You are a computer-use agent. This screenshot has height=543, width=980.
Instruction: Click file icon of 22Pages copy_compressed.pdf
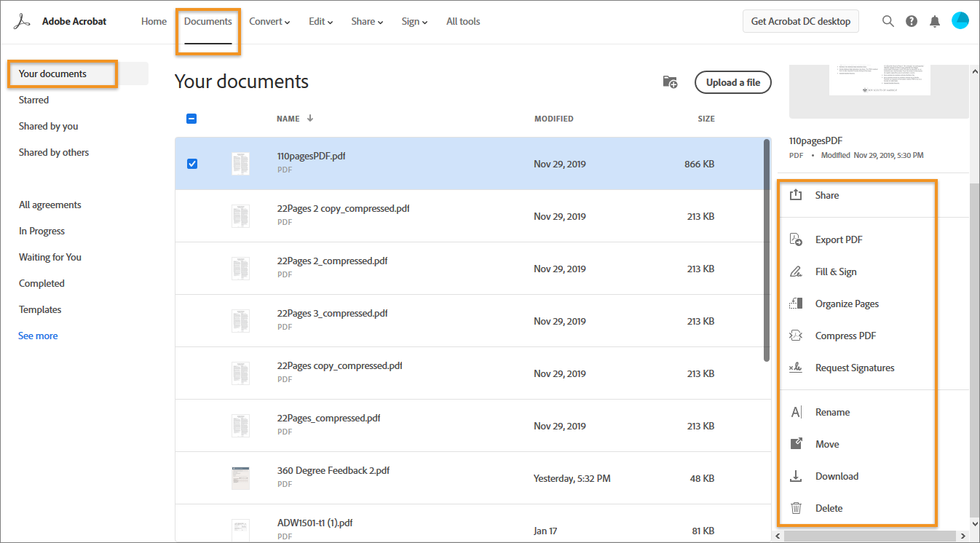click(x=240, y=373)
